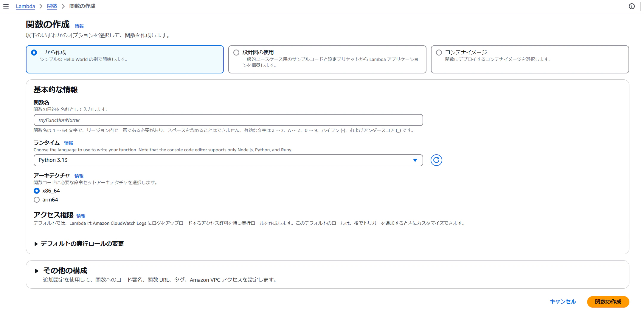Select the コンテナイメージ option
The height and width of the screenshot is (311, 644).
530,59
